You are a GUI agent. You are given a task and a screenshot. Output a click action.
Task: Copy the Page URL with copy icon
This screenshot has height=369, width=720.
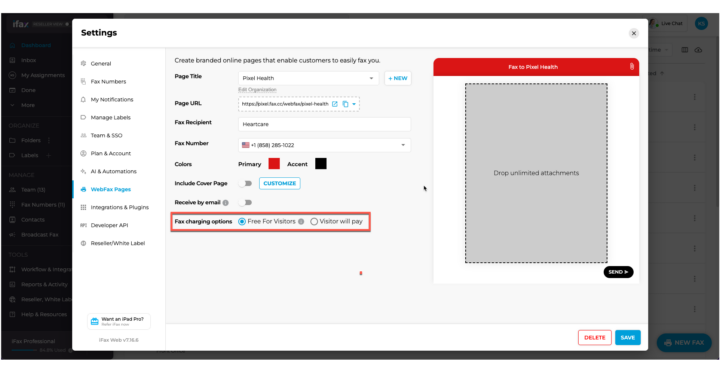[x=345, y=104]
